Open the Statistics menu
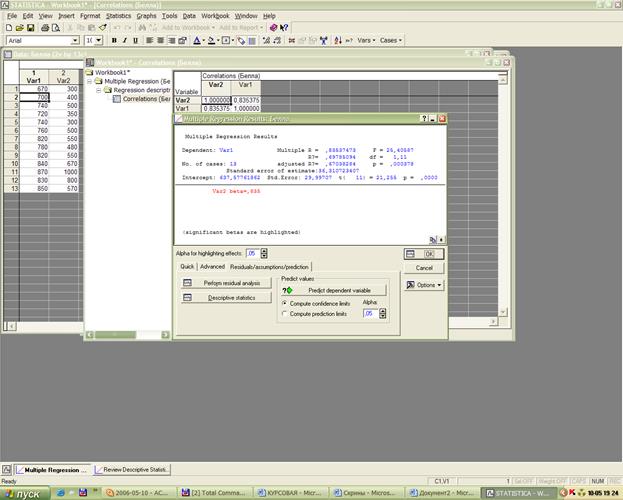The width and height of the screenshot is (623, 500). pos(118,16)
